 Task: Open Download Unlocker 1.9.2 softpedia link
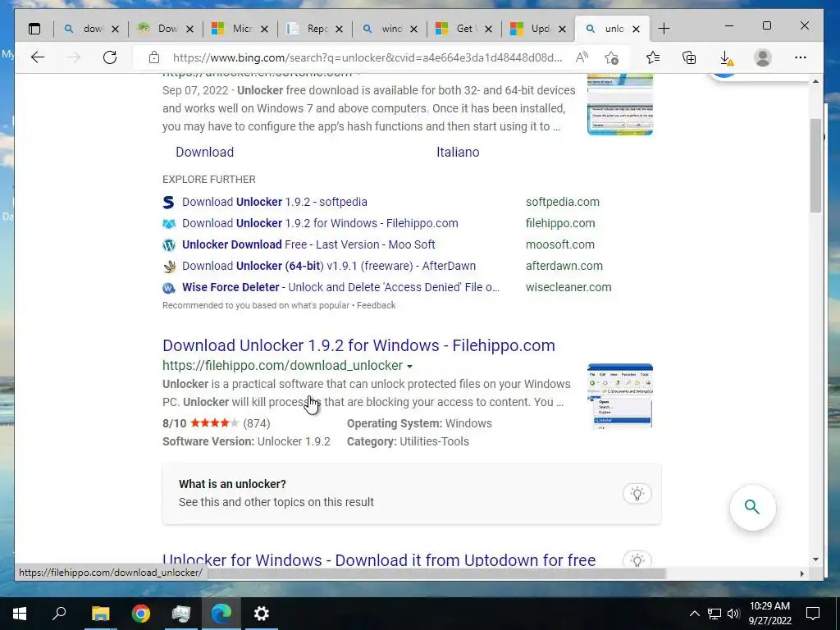[274, 202]
